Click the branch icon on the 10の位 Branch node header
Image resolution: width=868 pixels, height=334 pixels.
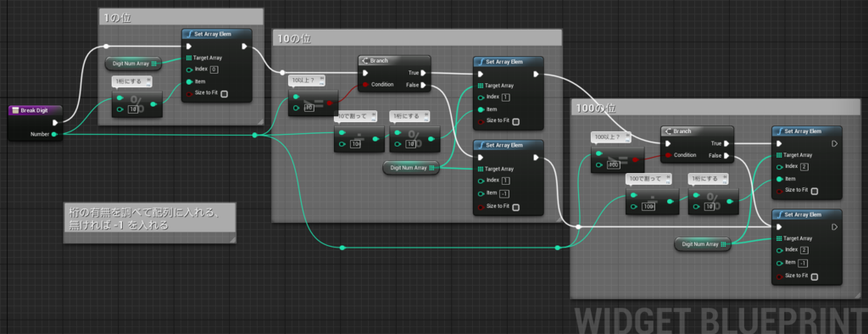point(365,62)
